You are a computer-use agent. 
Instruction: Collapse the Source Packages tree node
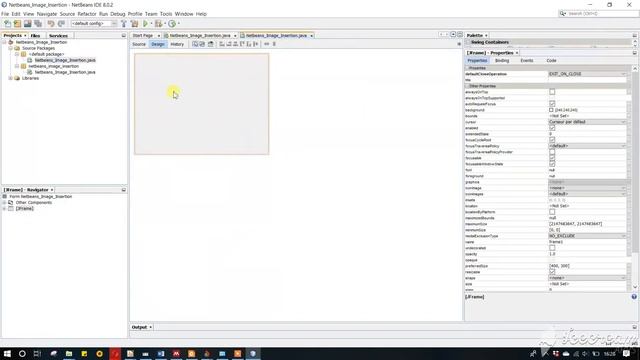pyautogui.click(x=11, y=48)
